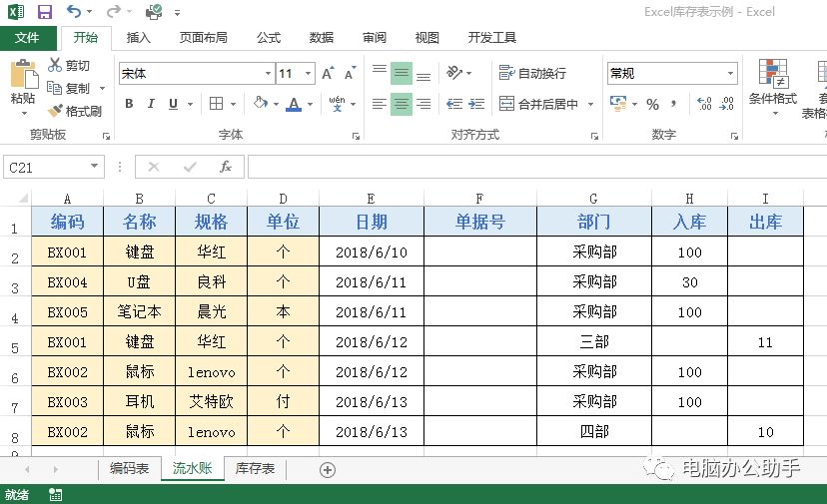Image resolution: width=827 pixels, height=504 pixels.
Task: Click the Copy (复制) icon
Action: [x=54, y=88]
